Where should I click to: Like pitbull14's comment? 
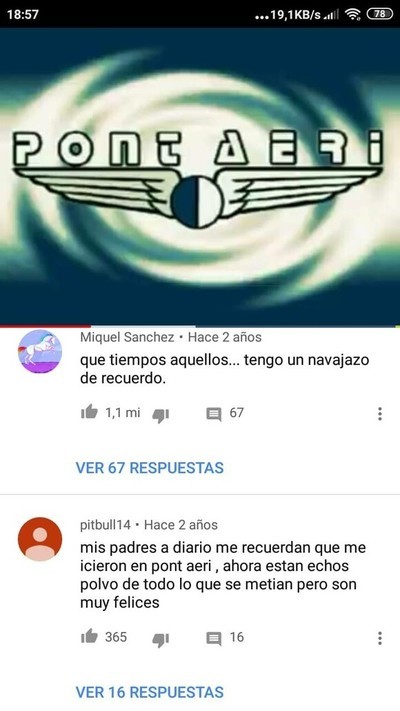coord(89,636)
